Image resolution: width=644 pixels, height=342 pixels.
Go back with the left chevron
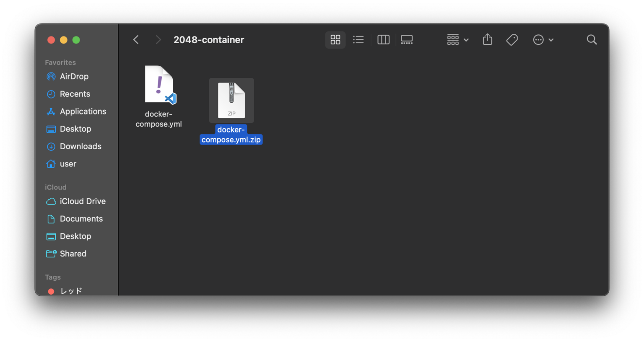[x=136, y=40]
